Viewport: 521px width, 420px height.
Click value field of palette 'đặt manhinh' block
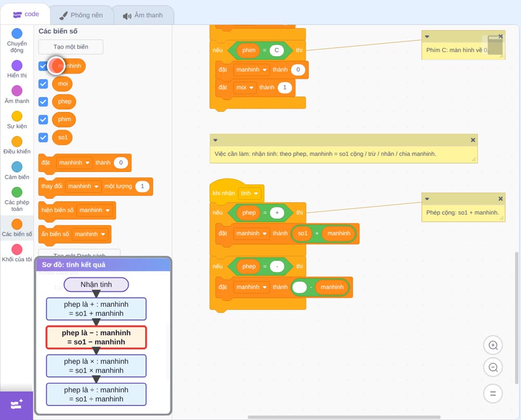[x=121, y=163]
